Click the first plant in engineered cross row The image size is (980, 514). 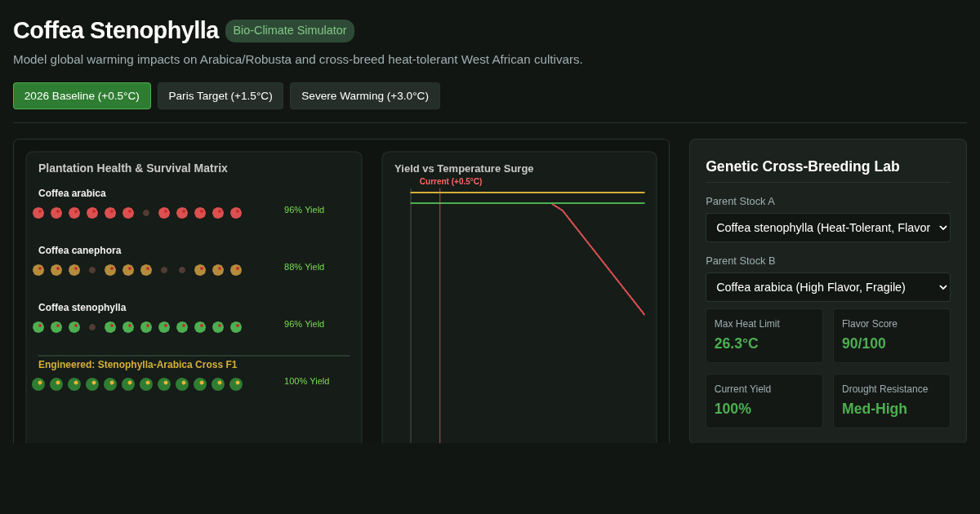38,384
